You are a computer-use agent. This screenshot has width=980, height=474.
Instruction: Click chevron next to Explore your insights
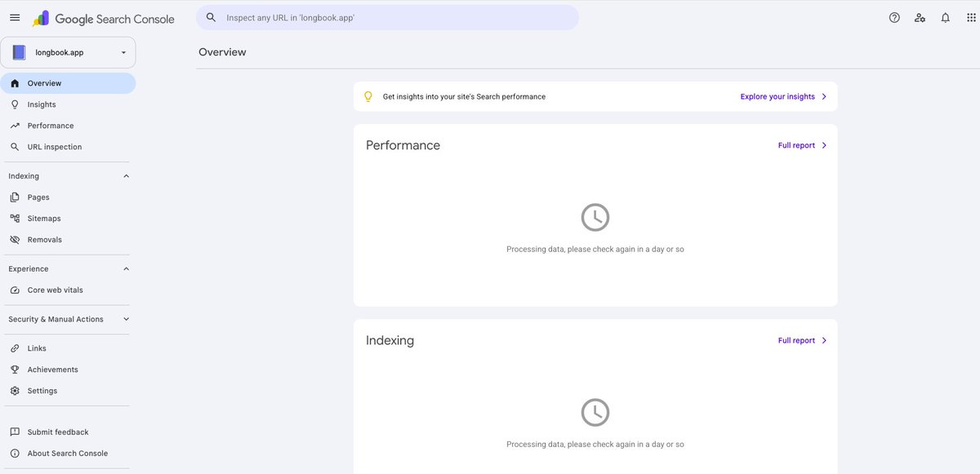pos(824,96)
